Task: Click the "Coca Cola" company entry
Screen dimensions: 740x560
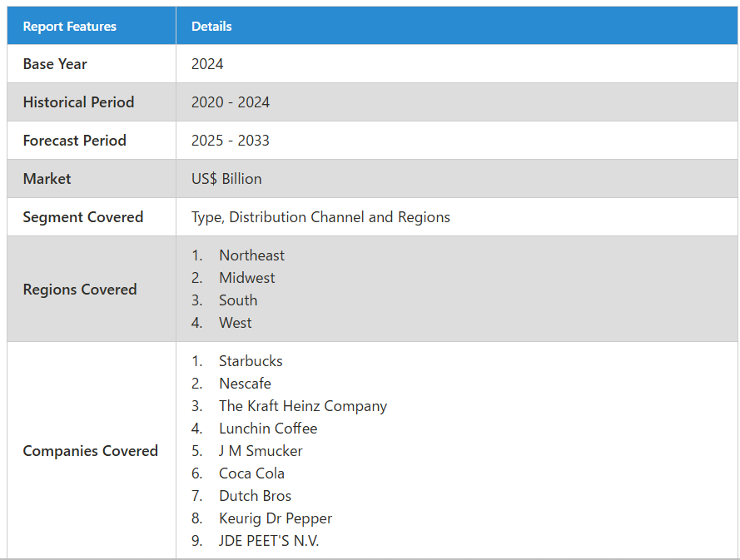Action: point(252,473)
